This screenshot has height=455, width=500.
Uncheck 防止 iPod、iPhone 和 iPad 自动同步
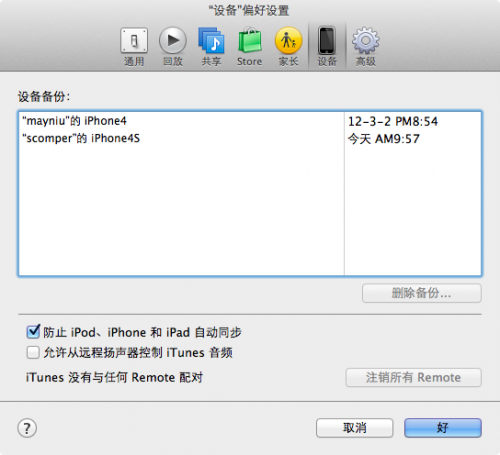tap(33, 332)
